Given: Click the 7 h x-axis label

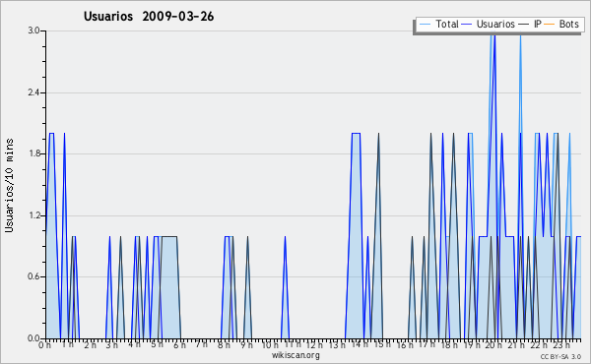Looking at the screenshot, I should (x=201, y=344).
